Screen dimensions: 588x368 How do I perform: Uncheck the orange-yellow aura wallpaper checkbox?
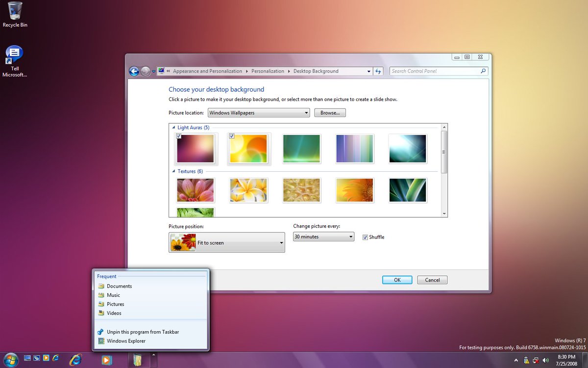tap(232, 136)
